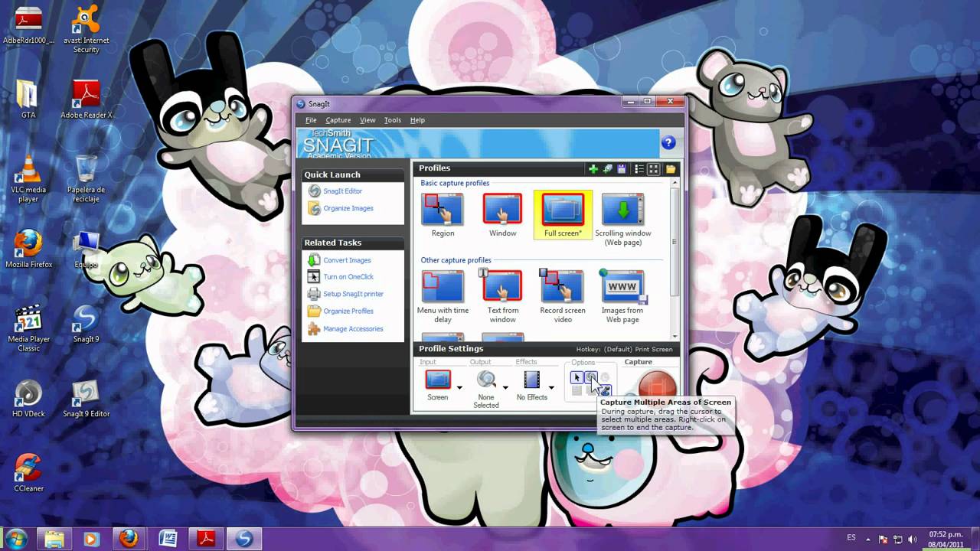
Task: Open the Input dropdown arrow next to Screen
Action: (x=459, y=387)
